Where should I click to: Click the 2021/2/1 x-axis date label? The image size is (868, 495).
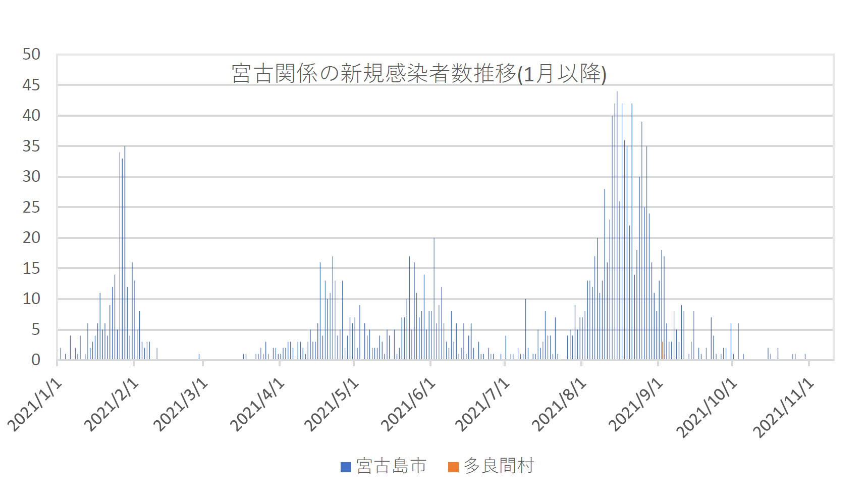pos(112,404)
